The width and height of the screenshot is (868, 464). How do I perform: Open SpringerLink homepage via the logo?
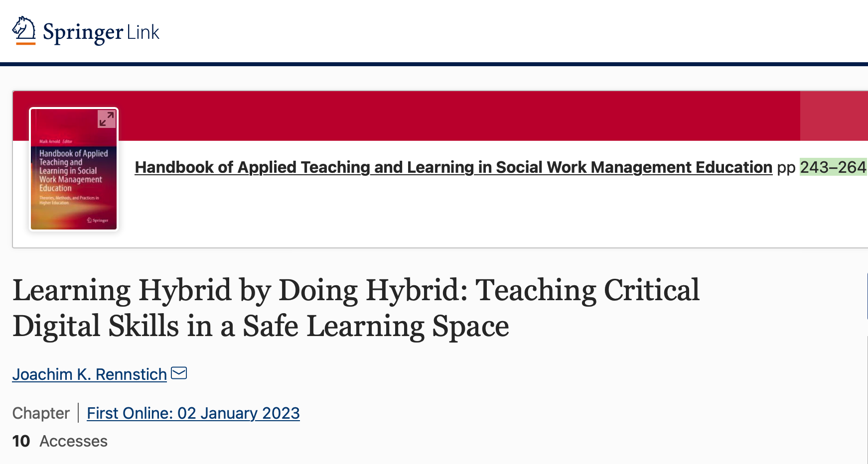[85, 32]
